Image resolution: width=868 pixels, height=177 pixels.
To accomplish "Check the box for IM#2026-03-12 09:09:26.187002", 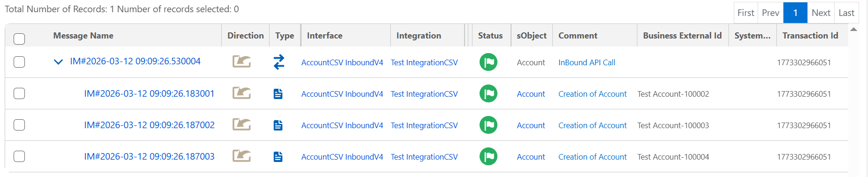I will coord(19,125).
